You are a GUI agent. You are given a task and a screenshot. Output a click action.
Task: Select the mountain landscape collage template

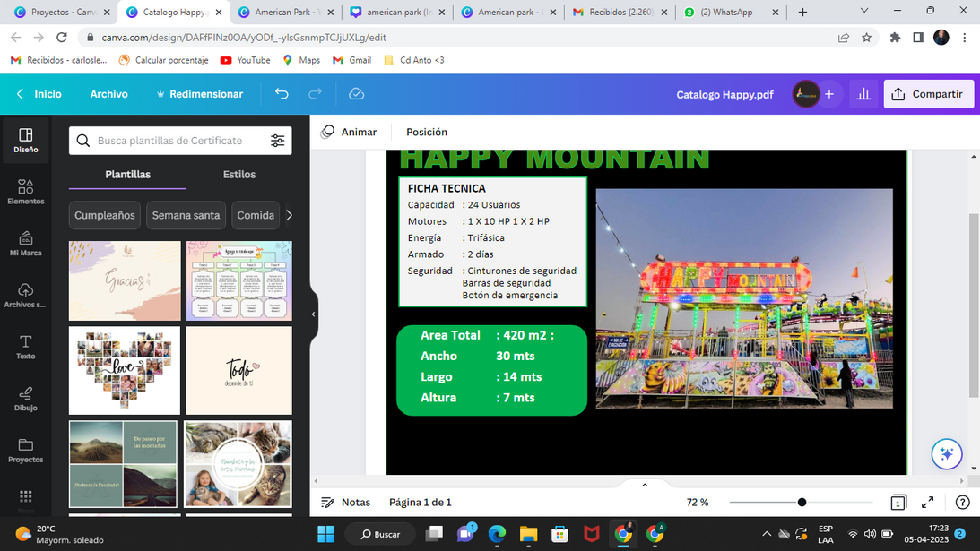coord(123,463)
